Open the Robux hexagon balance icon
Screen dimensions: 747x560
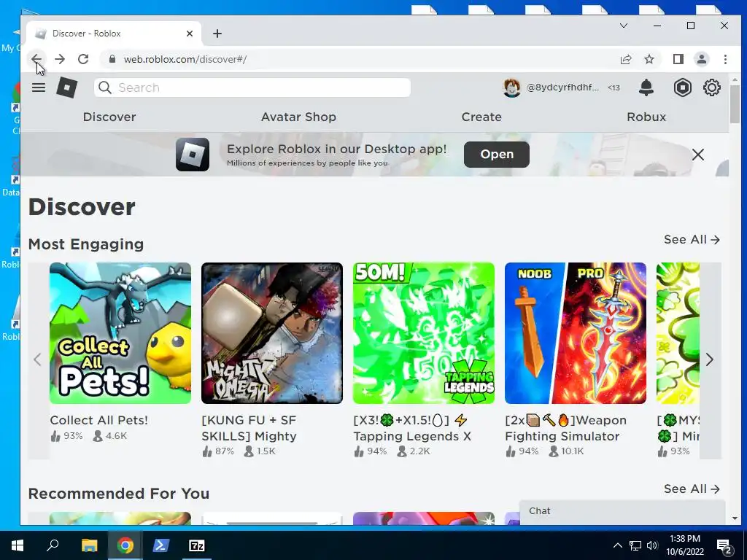(682, 87)
